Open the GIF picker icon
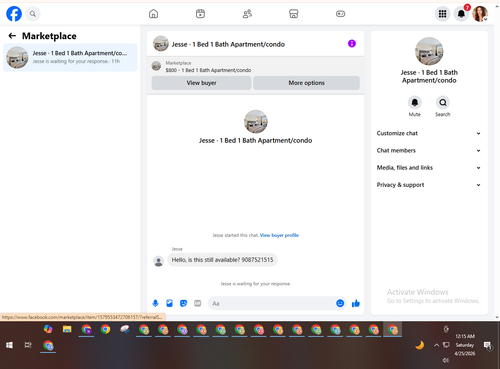Screen dimensions: 500x369 click(x=198, y=303)
